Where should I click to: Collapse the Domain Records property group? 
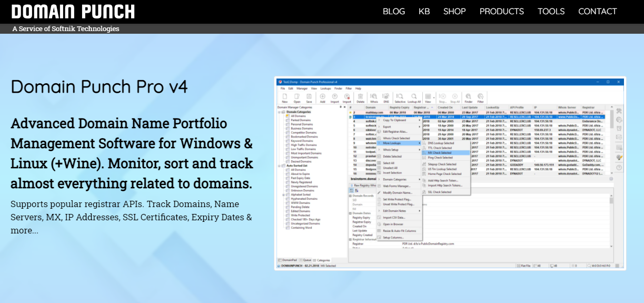pos(350,196)
